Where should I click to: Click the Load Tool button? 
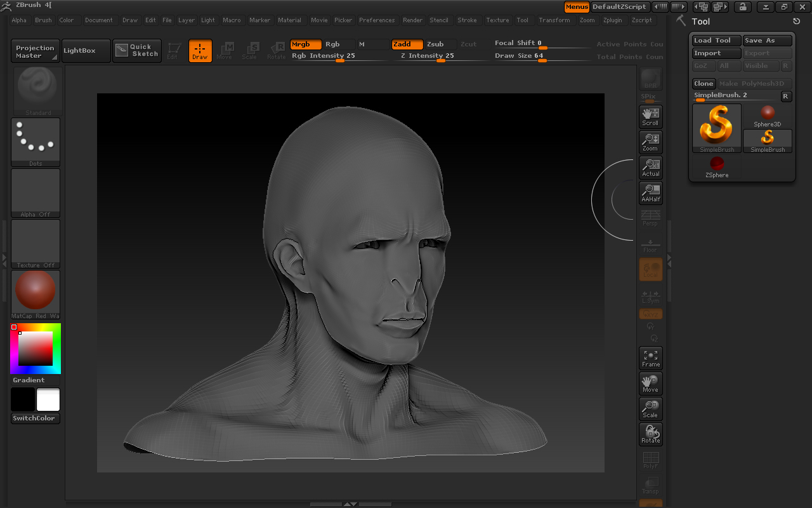tap(716, 41)
